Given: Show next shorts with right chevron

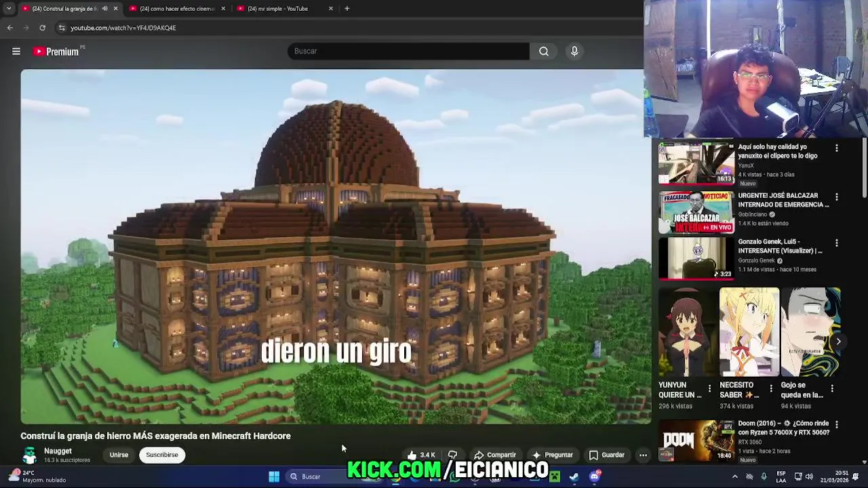Looking at the screenshot, I should [838, 342].
